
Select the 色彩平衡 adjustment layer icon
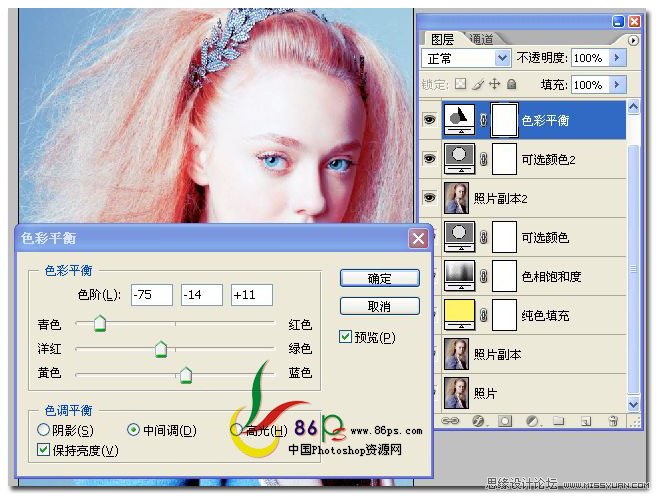pyautogui.click(x=460, y=120)
